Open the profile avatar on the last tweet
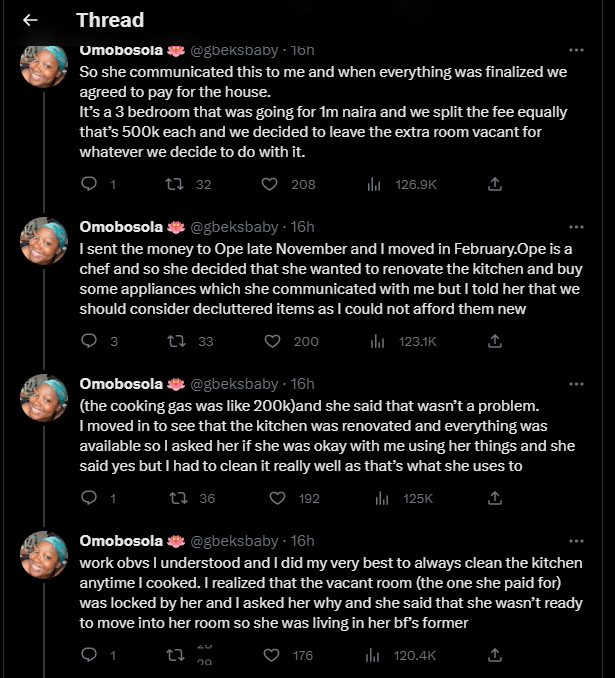615x678 pixels. tap(44, 555)
